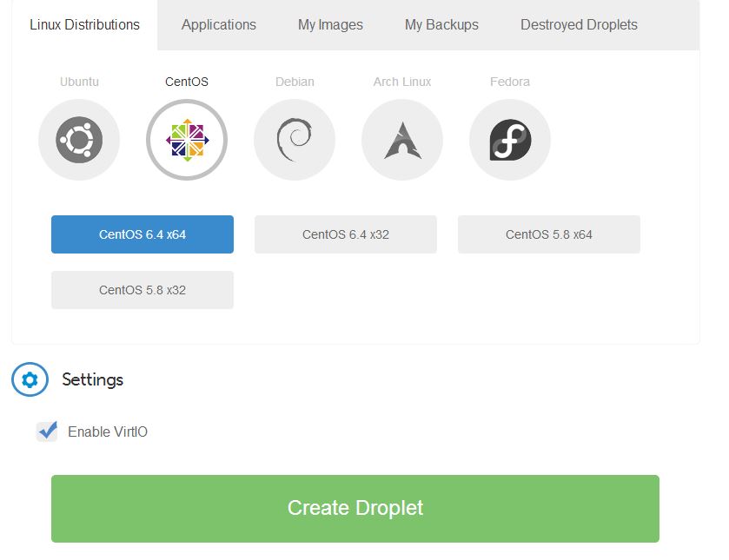
Task: Open the My Images tab
Action: [x=330, y=24]
